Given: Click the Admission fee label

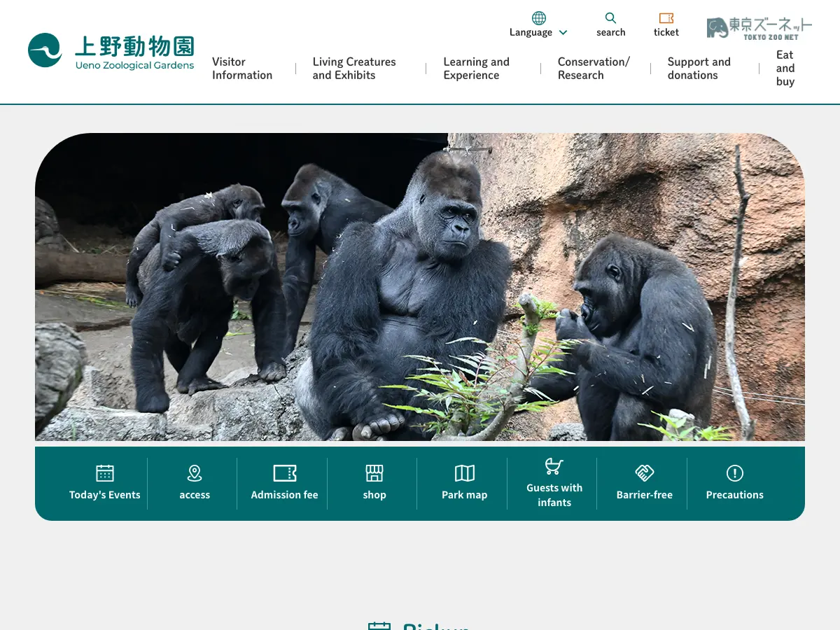Looking at the screenshot, I should [285, 495].
